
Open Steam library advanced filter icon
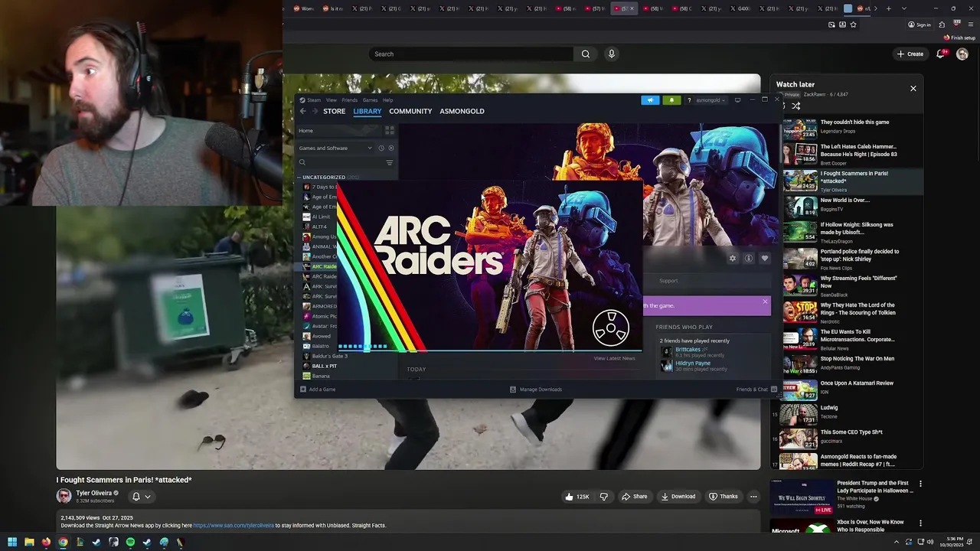389,162
